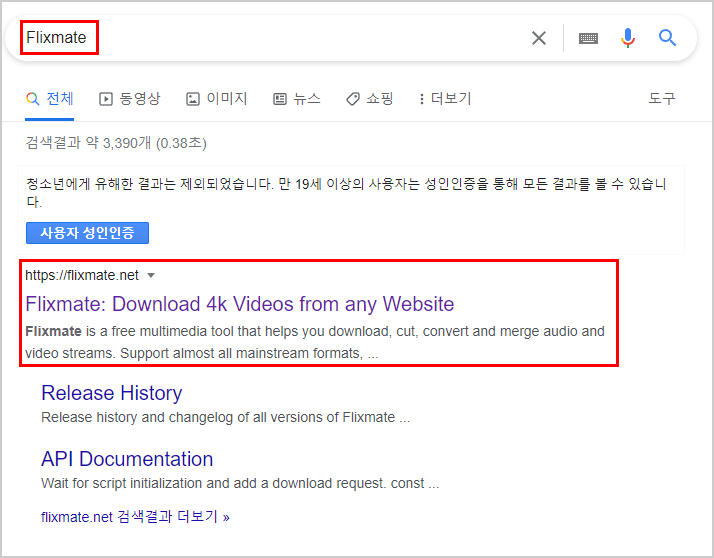Switch to the 동영상 tab
Viewport: 714px width, 558px height.
click(130, 98)
